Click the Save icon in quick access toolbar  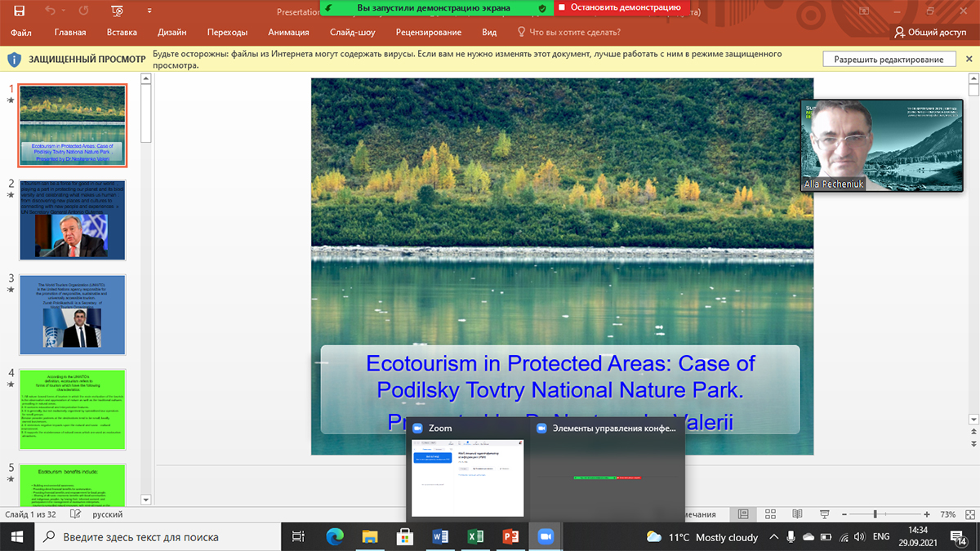pos(19,11)
